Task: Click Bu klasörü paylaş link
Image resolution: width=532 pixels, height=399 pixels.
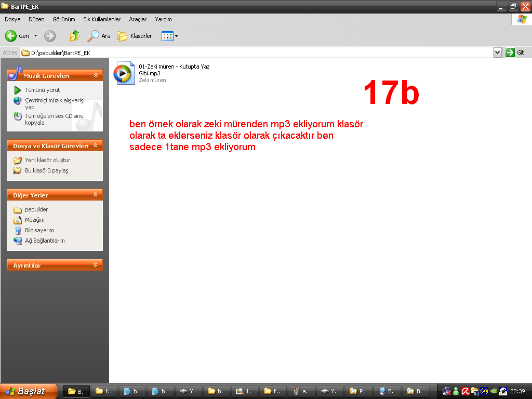Action: click(x=46, y=170)
